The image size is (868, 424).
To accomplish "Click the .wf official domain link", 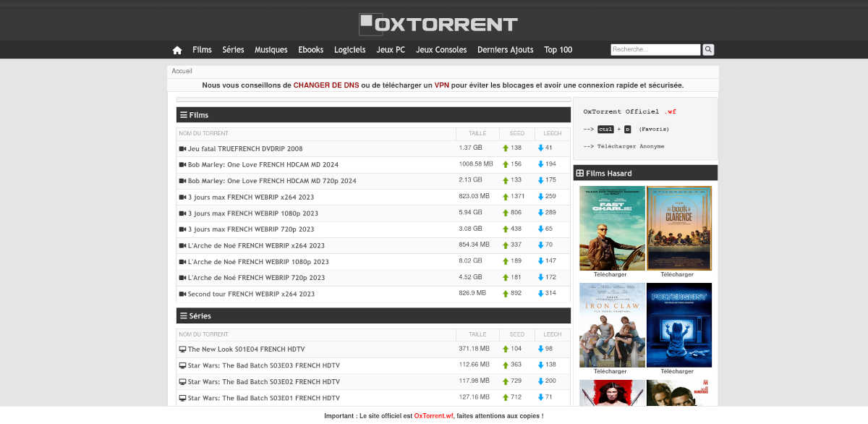I will coord(671,111).
